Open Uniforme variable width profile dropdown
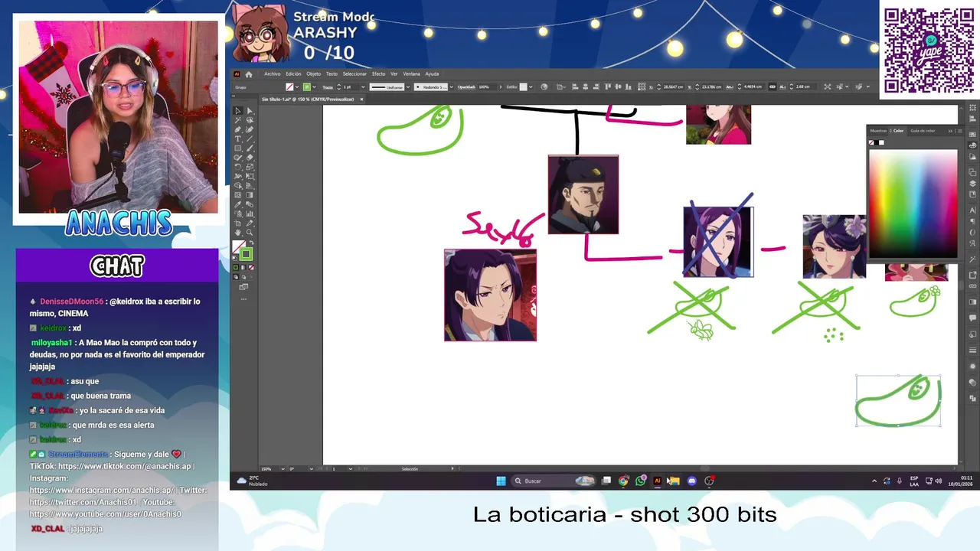 (408, 86)
